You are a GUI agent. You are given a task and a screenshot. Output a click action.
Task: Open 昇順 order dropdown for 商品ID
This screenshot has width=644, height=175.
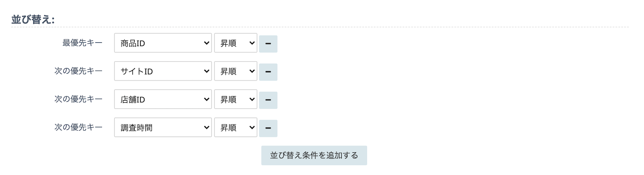pos(235,43)
